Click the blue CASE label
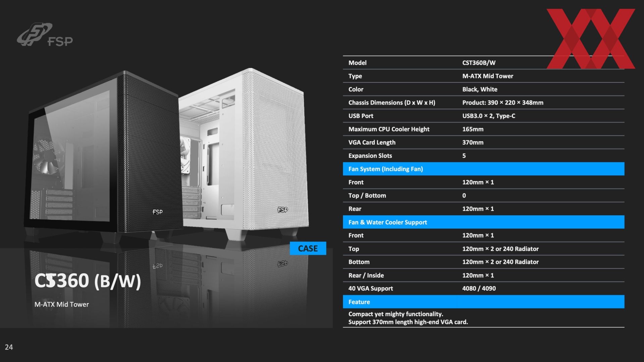Viewport: 644px width, 362px height. click(308, 248)
